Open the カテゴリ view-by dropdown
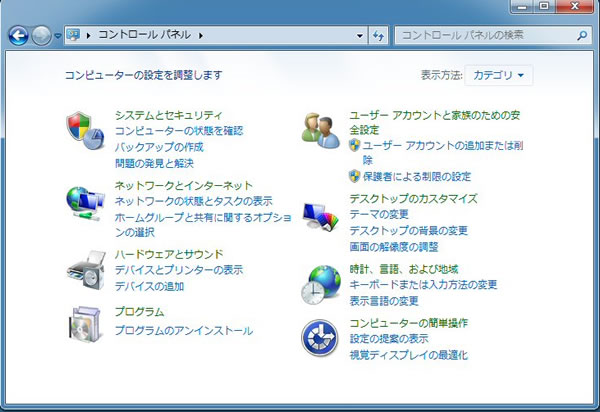 pyautogui.click(x=498, y=75)
